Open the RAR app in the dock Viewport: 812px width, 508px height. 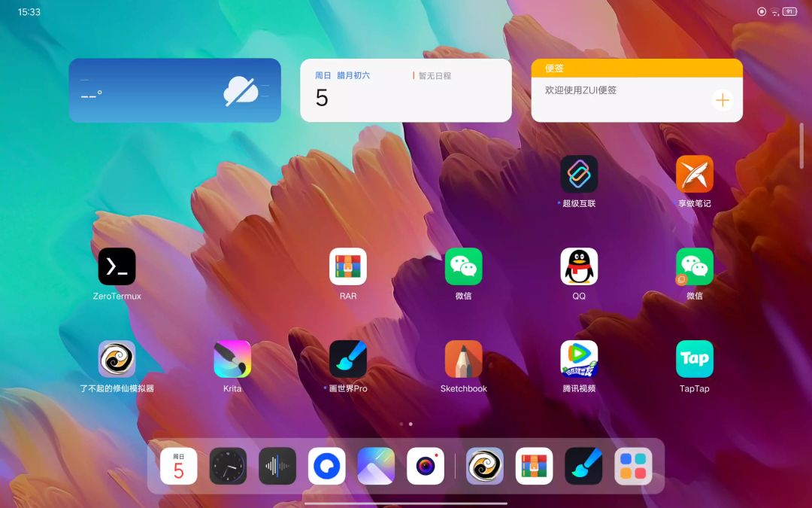pyautogui.click(x=534, y=467)
